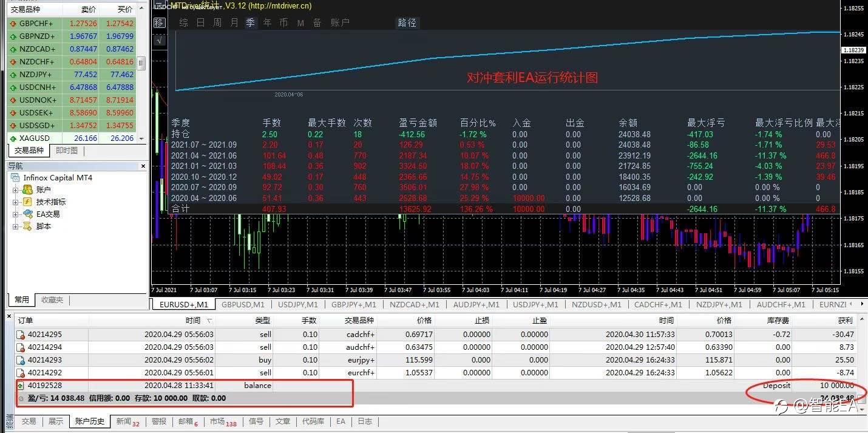Select the 交易品种 symbols tab
Screen dimensions: 868x433
[29, 151]
